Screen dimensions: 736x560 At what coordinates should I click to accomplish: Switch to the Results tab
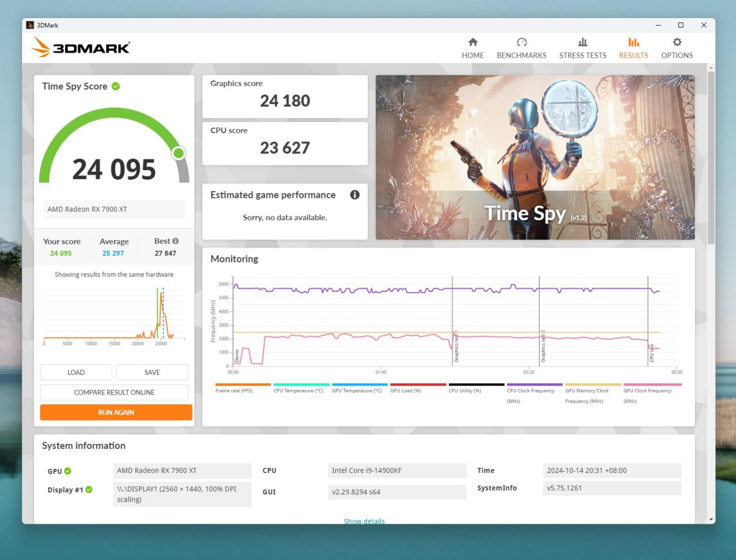633,48
